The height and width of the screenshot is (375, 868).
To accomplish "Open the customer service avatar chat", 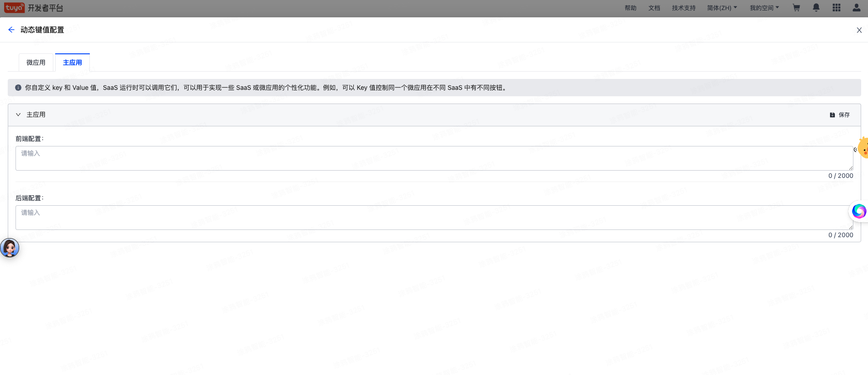I will pyautogui.click(x=10, y=248).
